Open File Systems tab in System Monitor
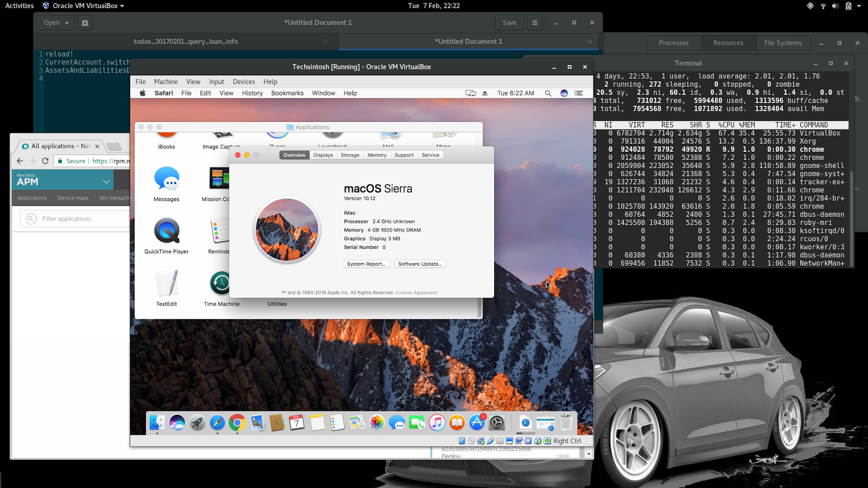 (783, 43)
